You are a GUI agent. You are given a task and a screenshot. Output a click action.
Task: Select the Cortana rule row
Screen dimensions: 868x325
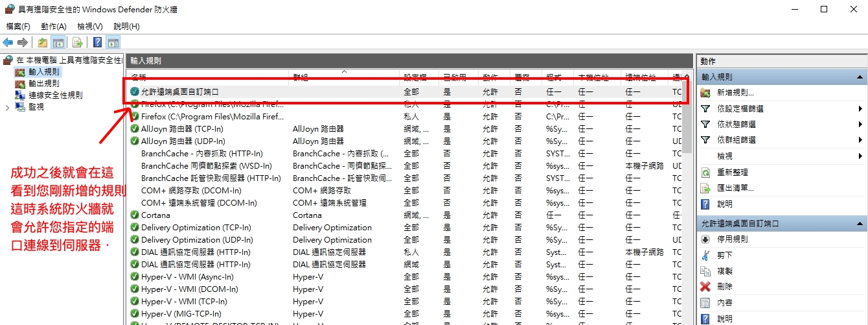(x=155, y=215)
